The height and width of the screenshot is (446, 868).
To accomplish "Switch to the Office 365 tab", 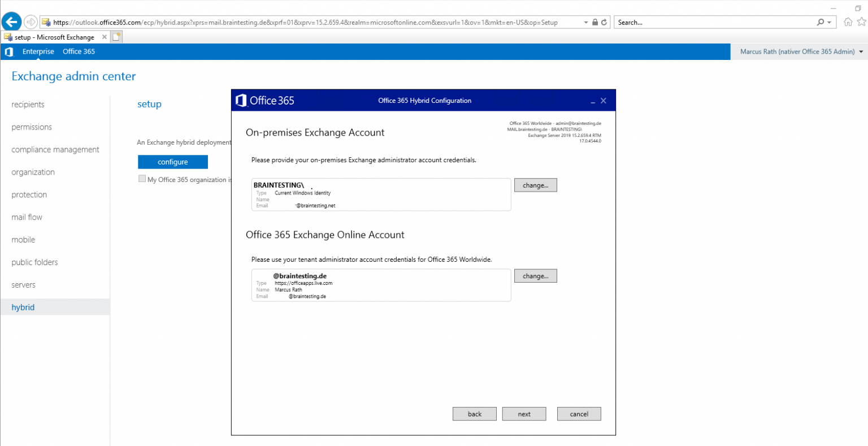I will tap(79, 51).
